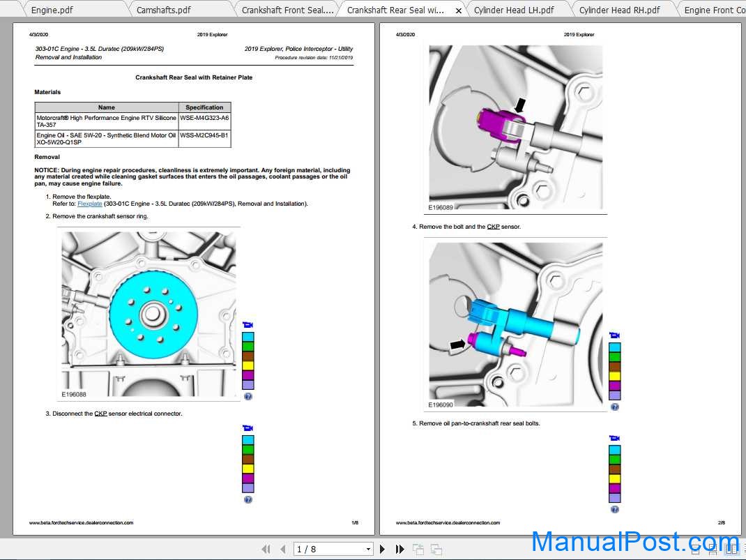Click the 'WSS-M2C945-B1' specification cell
Image resolution: width=746 pixels, height=560 pixels.
click(x=204, y=139)
